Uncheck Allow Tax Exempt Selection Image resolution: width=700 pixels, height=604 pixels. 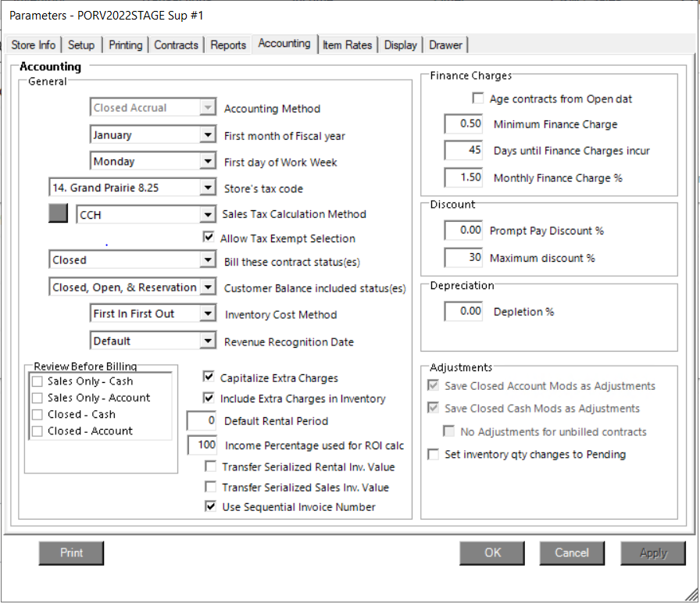pos(209,238)
